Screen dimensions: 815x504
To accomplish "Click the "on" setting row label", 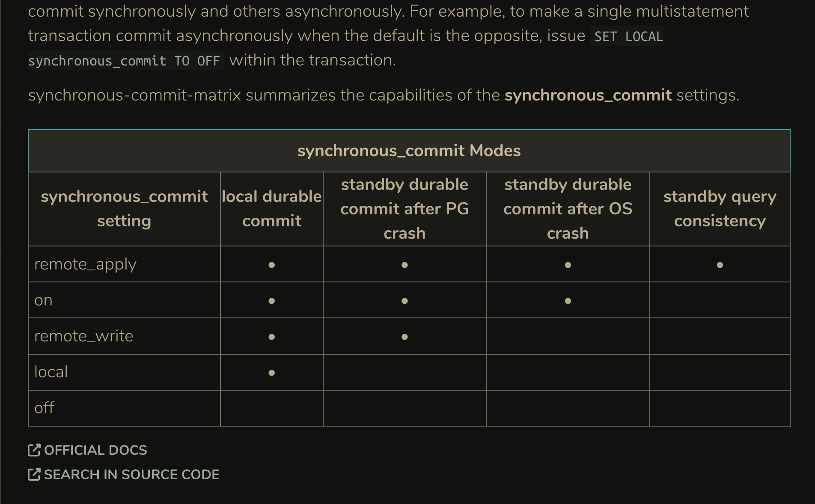I will click(43, 300).
